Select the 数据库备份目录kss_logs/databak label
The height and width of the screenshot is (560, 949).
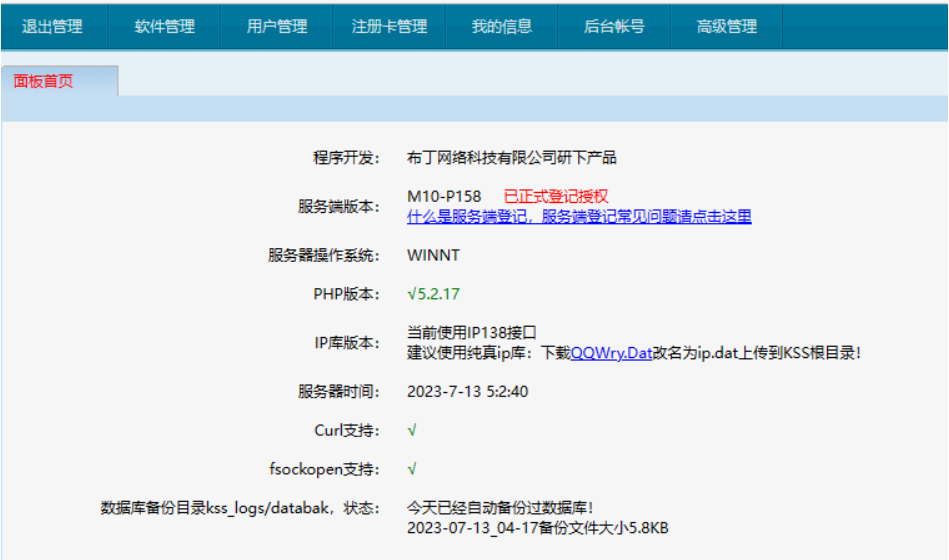click(x=240, y=507)
